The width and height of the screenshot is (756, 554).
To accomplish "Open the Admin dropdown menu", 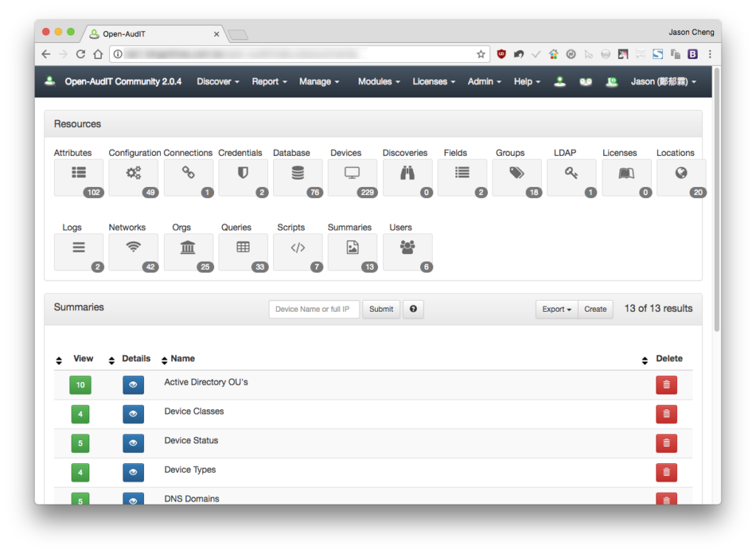I will pos(484,81).
